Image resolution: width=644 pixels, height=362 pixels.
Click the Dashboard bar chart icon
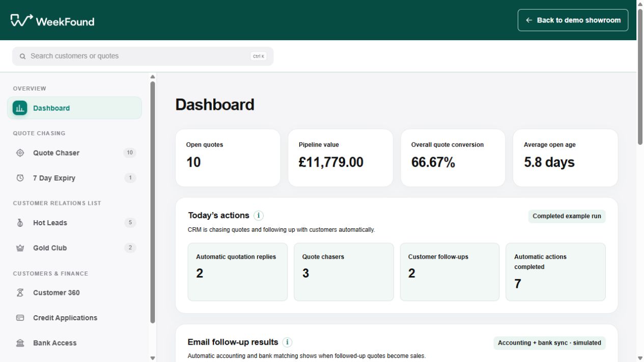point(20,108)
